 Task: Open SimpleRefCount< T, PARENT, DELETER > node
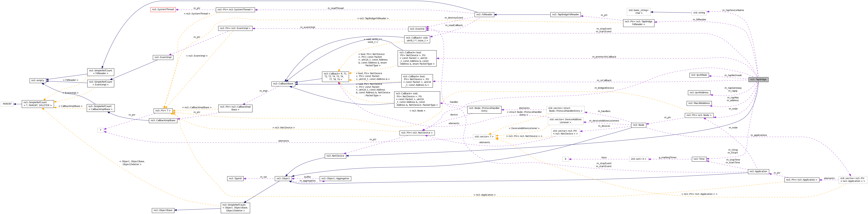coord(38,104)
